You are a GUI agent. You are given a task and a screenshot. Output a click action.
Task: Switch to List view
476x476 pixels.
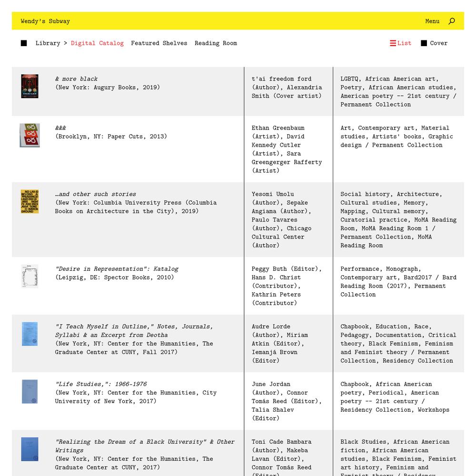pyautogui.click(x=400, y=43)
